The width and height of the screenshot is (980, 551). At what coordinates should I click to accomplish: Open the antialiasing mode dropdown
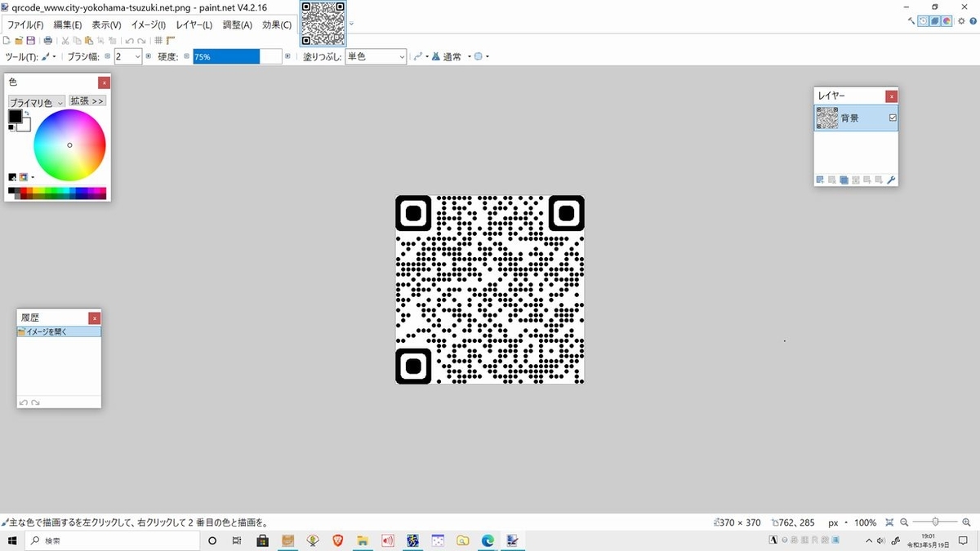pyautogui.click(x=421, y=56)
